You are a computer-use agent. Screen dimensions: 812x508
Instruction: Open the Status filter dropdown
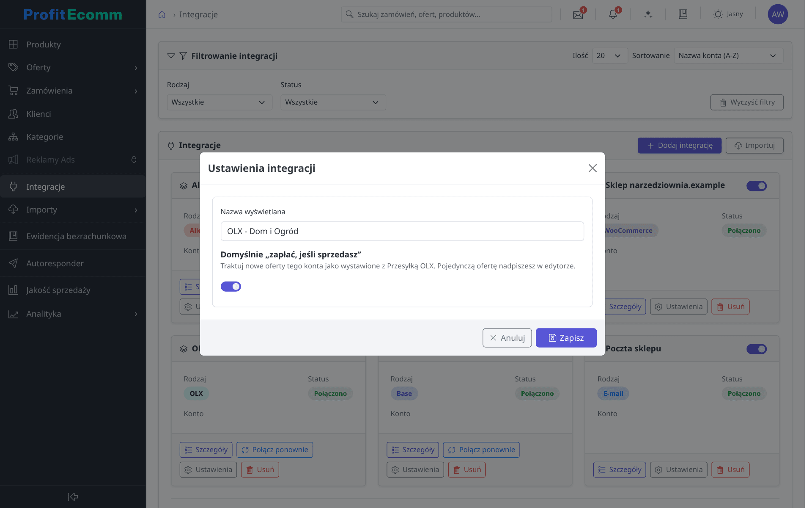[333, 102]
